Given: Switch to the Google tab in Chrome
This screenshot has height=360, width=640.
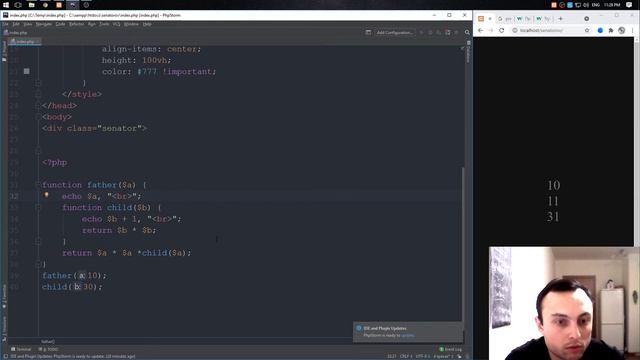Looking at the screenshot, I should [x=504, y=19].
